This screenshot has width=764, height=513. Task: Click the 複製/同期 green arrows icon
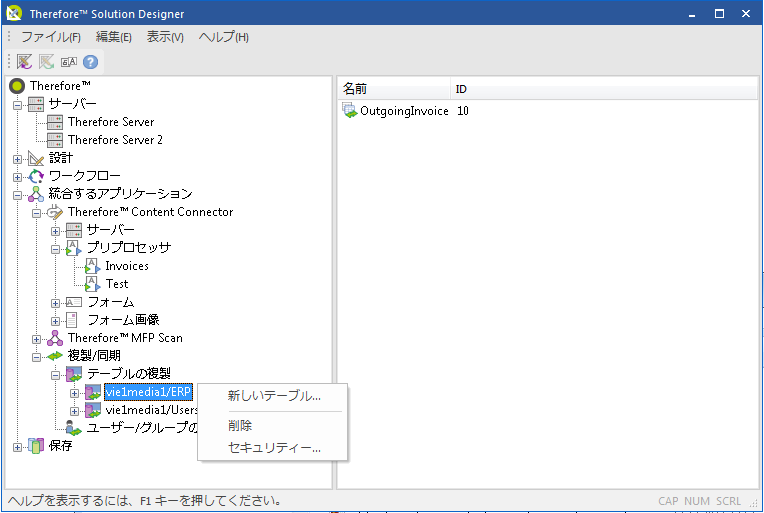coord(55,356)
